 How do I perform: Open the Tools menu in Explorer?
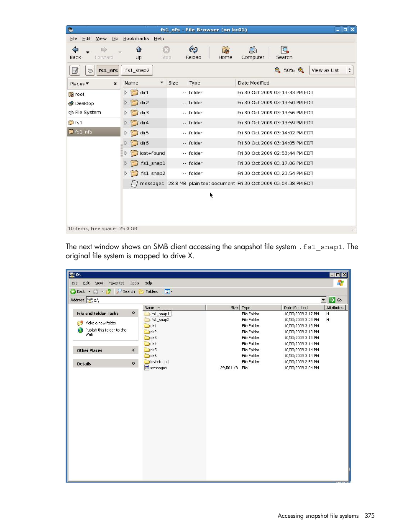(135, 283)
